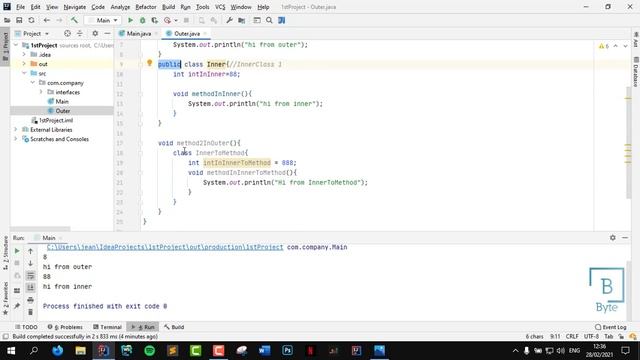Collapse the 1stProject root node
This screenshot has width=640, height=360.
(16, 45)
